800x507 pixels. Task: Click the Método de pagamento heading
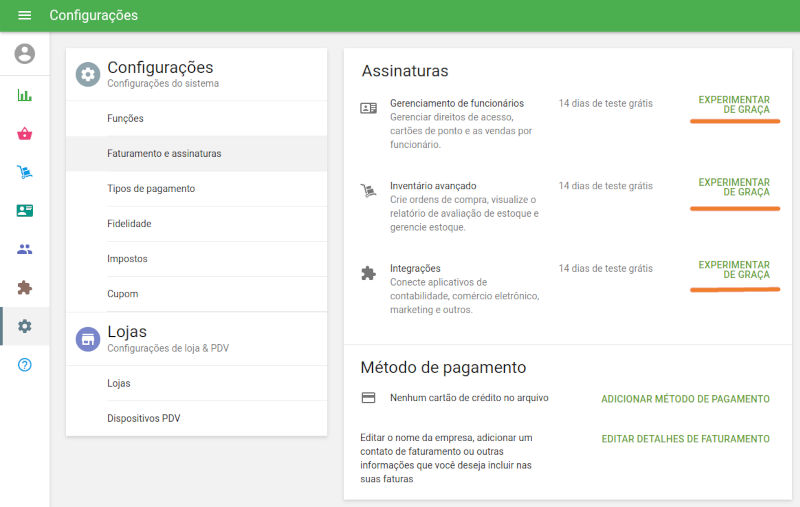click(x=443, y=367)
